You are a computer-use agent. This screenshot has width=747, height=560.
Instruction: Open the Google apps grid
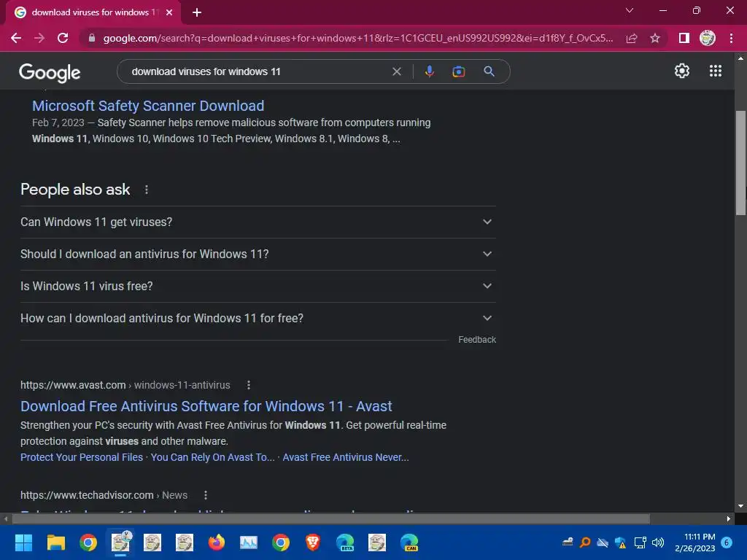(x=716, y=71)
